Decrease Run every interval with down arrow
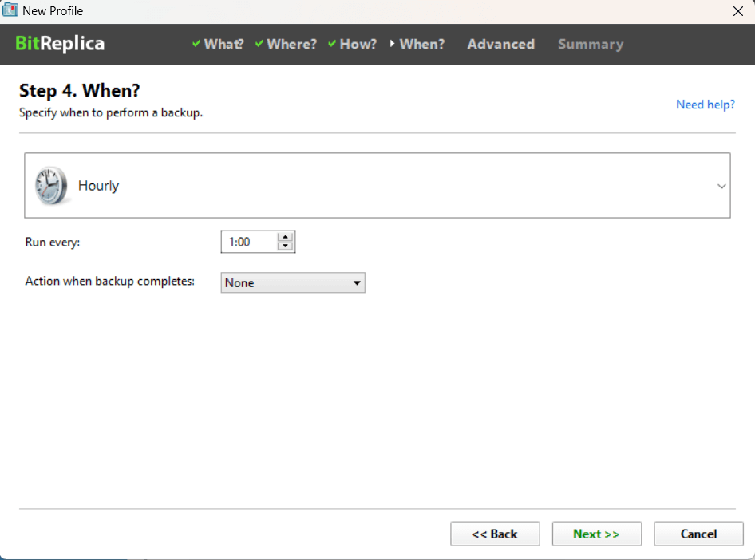This screenshot has height=560, width=755. pos(285,246)
